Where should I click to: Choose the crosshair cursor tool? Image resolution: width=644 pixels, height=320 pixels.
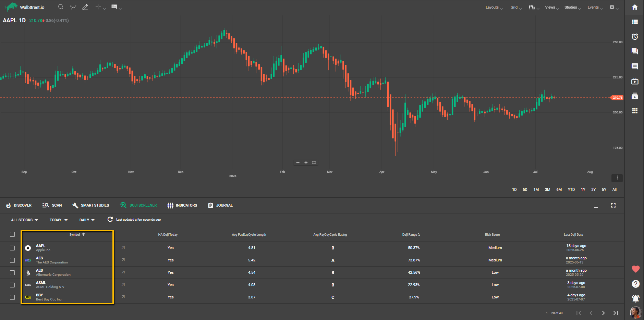[x=98, y=7]
